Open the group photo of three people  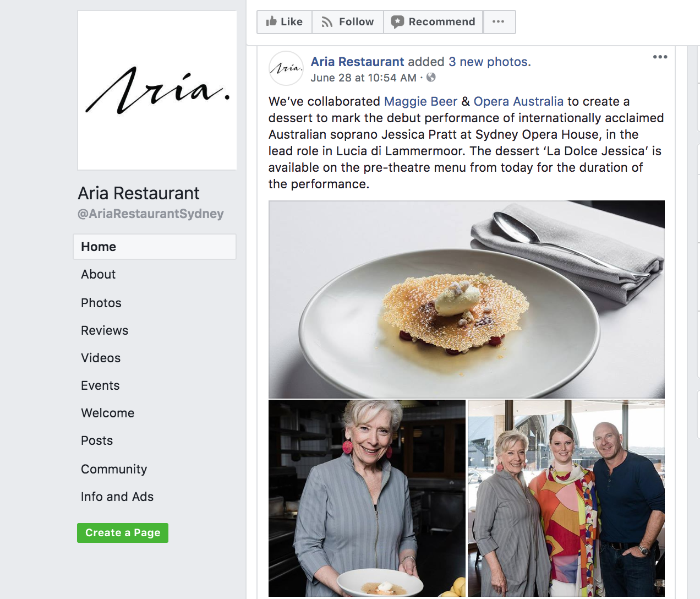pyautogui.click(x=566, y=498)
